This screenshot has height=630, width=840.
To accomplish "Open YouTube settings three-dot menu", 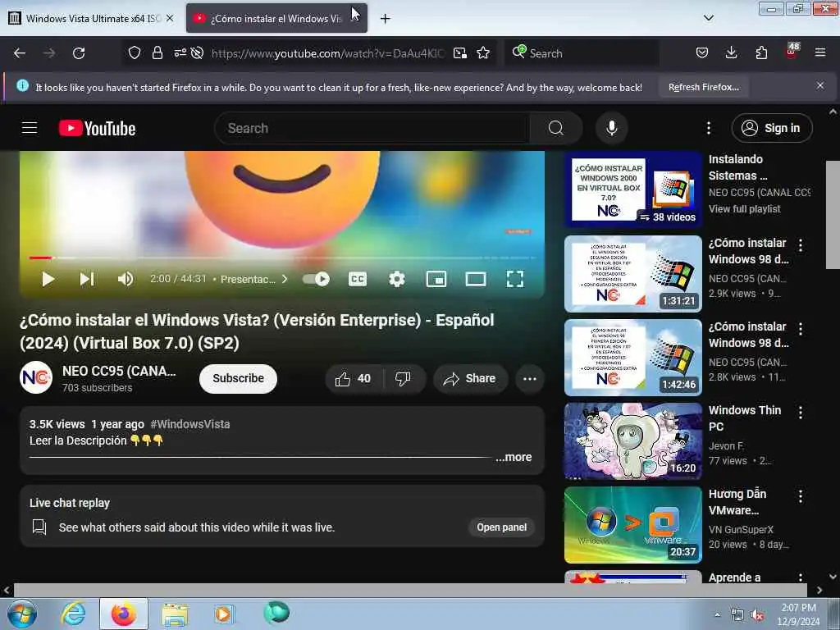I will [x=708, y=128].
